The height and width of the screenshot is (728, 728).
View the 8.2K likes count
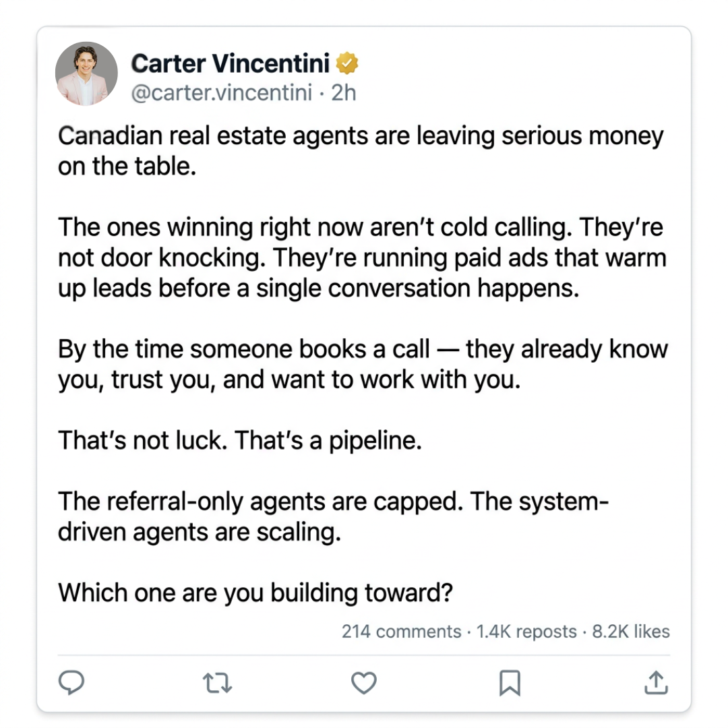631,632
